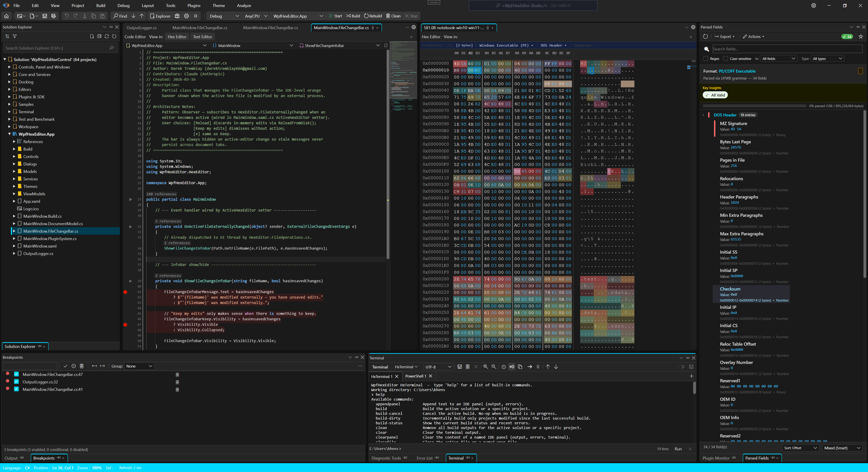Toggle breakpoint MainWindow.FileChangeBar.cs:47 checkbox
Image resolution: width=868 pixels, height=472 pixels.
pos(16,374)
